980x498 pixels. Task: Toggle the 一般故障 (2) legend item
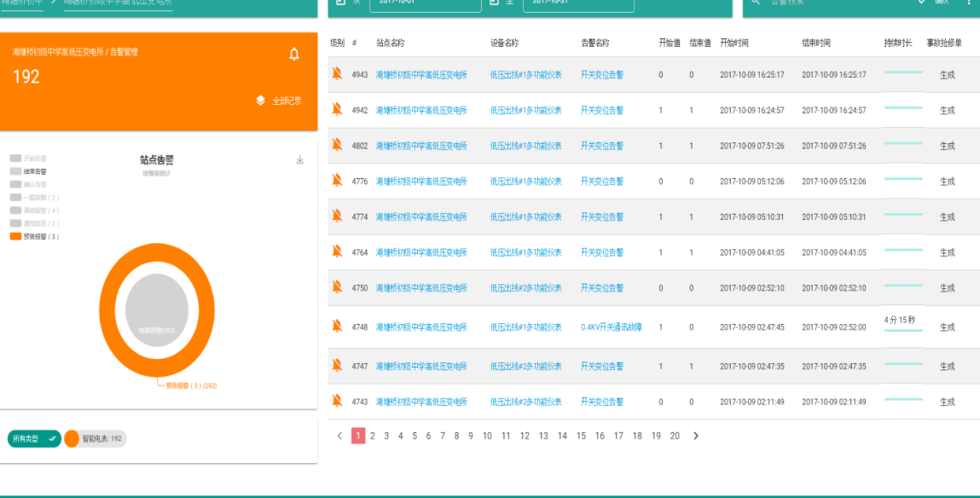(x=34, y=197)
